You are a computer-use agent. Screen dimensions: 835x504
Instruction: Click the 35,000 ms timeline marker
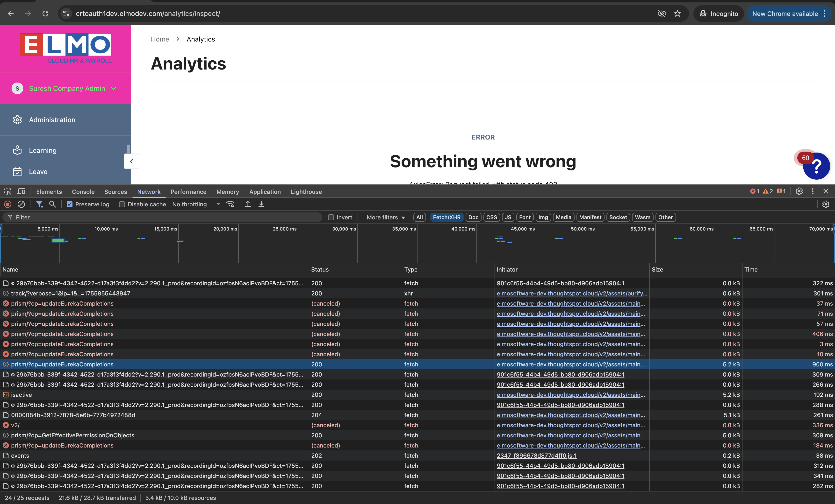coord(404,229)
